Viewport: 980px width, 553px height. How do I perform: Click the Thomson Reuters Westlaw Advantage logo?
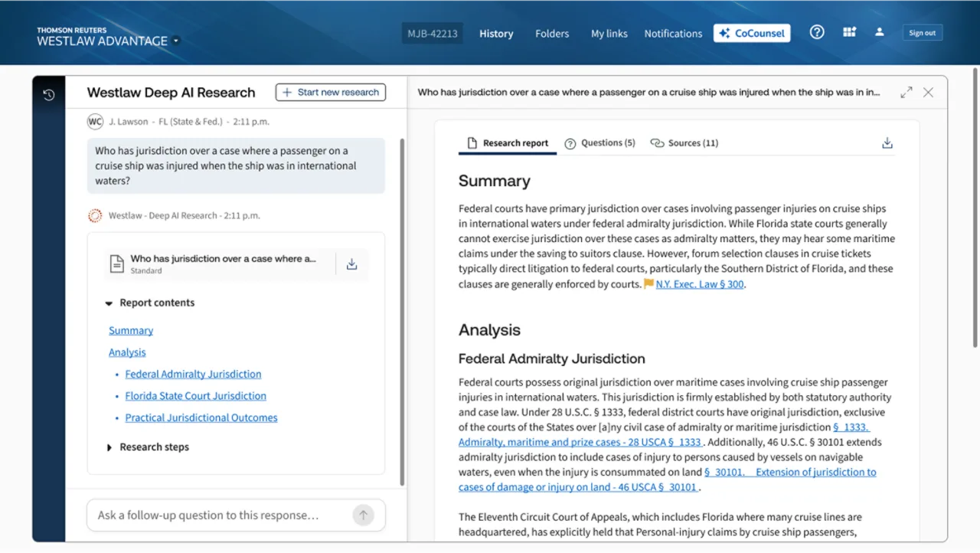[x=102, y=38]
